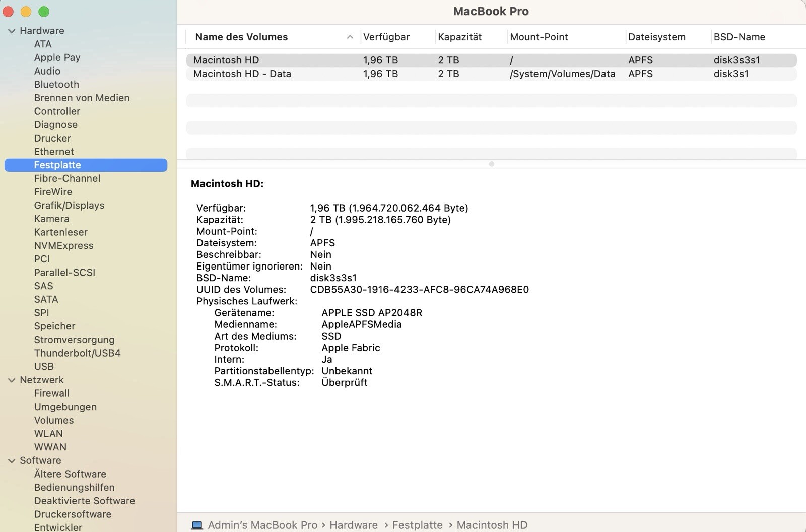Select Bedienungshilfen under Software

tap(74, 487)
